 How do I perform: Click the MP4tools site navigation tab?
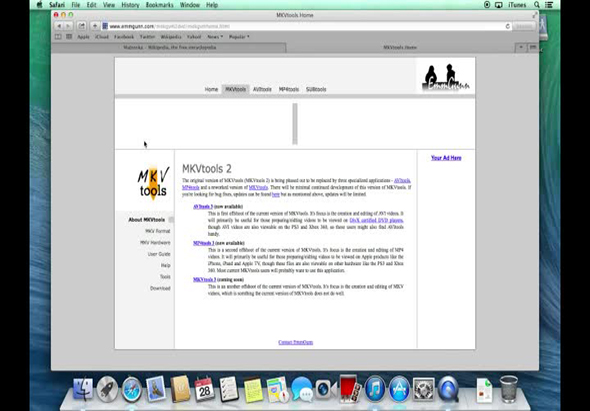coord(289,89)
